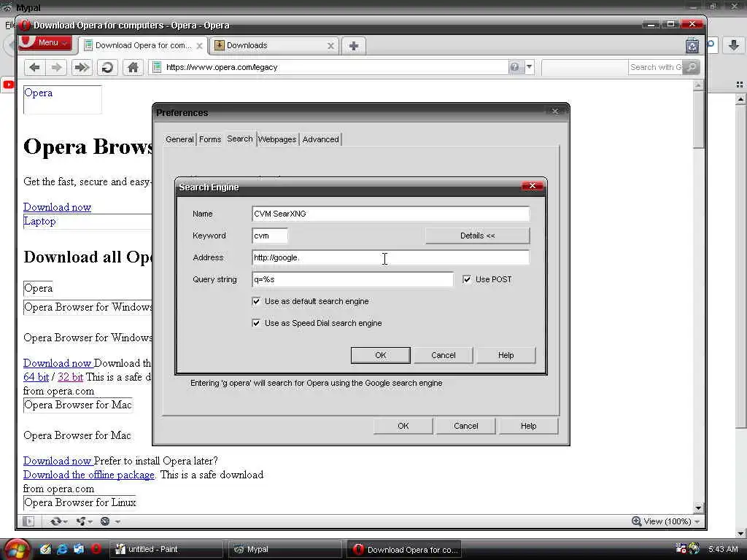The width and height of the screenshot is (747, 560).
Task: Add a new tab with the plus button
Action: point(354,46)
